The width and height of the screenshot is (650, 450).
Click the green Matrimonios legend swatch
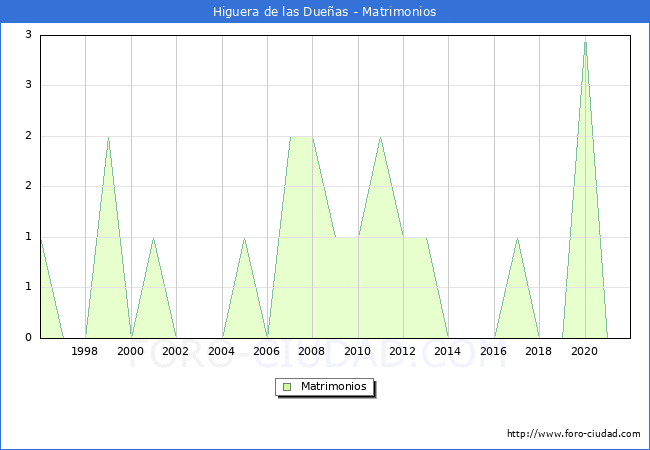pyautogui.click(x=287, y=387)
